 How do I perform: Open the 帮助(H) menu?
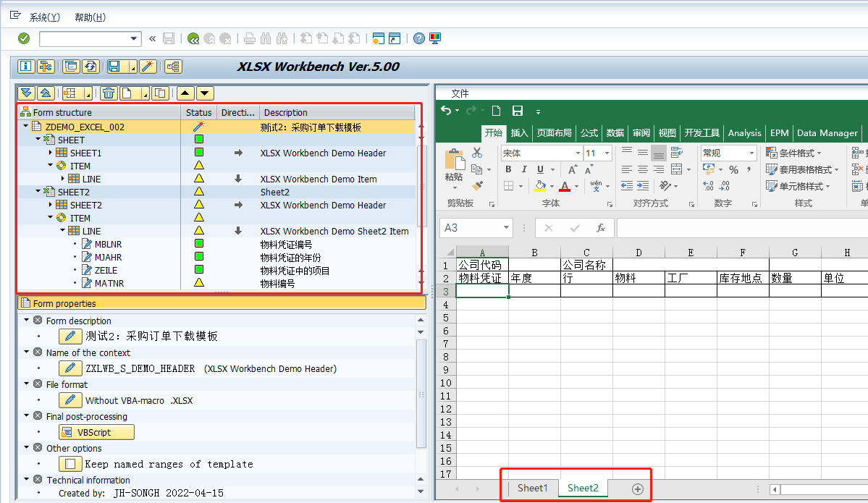click(x=90, y=17)
